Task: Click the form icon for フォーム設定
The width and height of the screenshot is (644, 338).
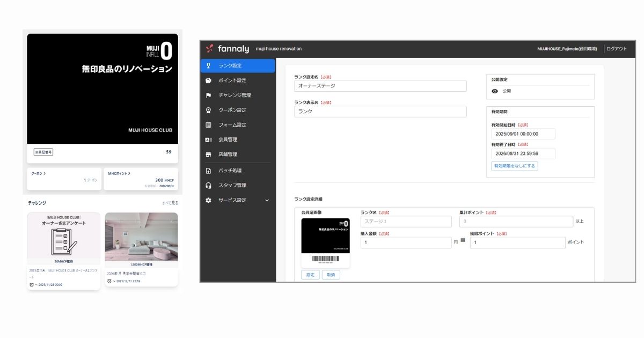Action: 208,125
